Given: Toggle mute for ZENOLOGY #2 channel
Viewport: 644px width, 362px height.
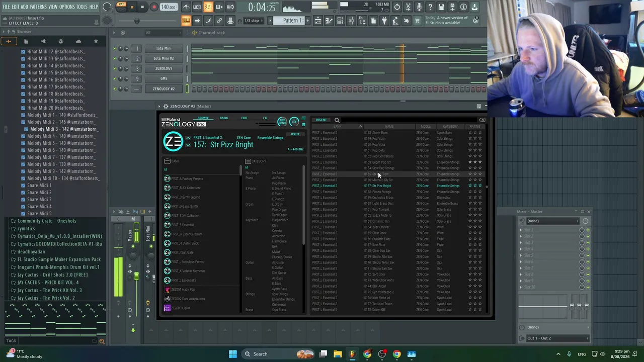Looking at the screenshot, I should pos(115,89).
